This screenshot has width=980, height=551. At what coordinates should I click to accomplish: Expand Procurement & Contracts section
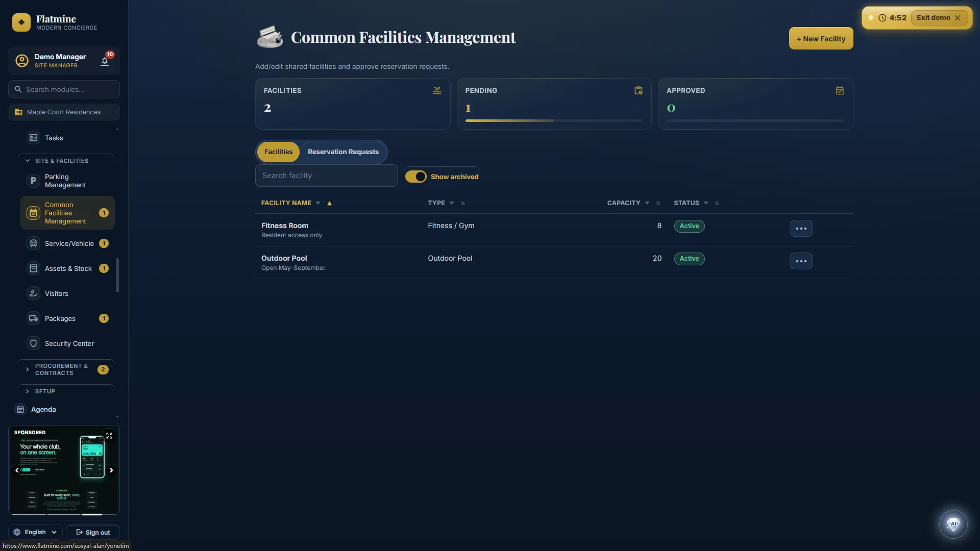point(66,369)
